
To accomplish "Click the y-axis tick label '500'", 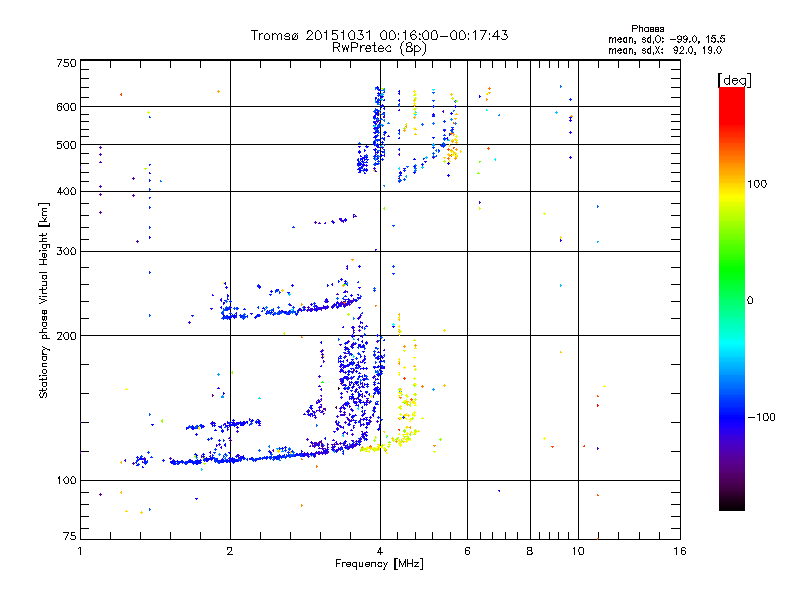I will (66, 145).
